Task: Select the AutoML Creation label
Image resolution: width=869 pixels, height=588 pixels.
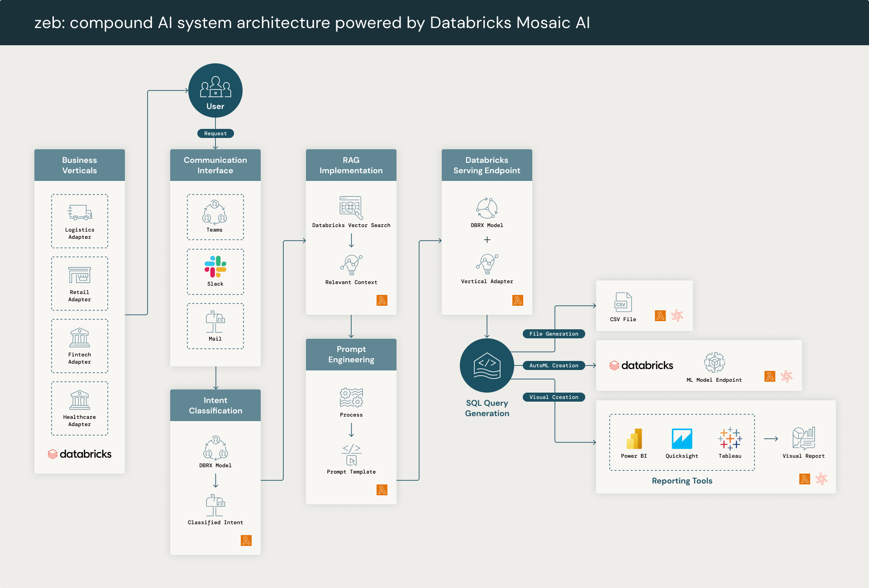Action: coord(554,365)
